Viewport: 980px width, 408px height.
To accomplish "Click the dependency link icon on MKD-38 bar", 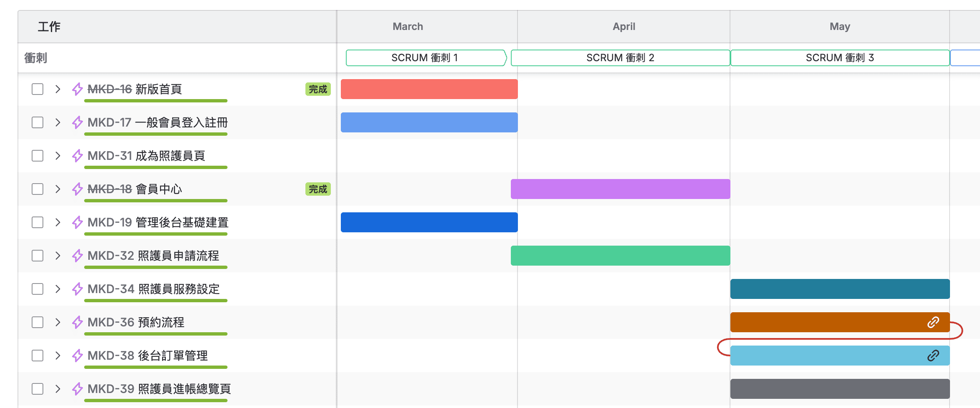I will coord(933,356).
